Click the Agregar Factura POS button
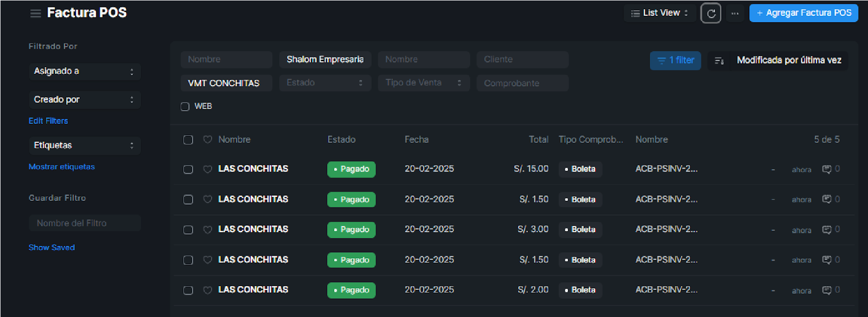This screenshot has width=868, height=317. (x=803, y=13)
